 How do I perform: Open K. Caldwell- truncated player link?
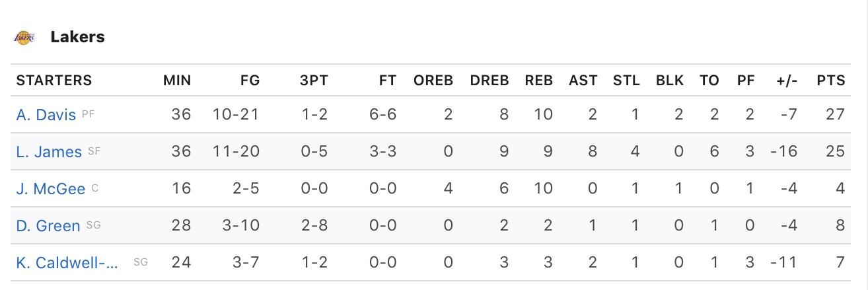pos(67,262)
